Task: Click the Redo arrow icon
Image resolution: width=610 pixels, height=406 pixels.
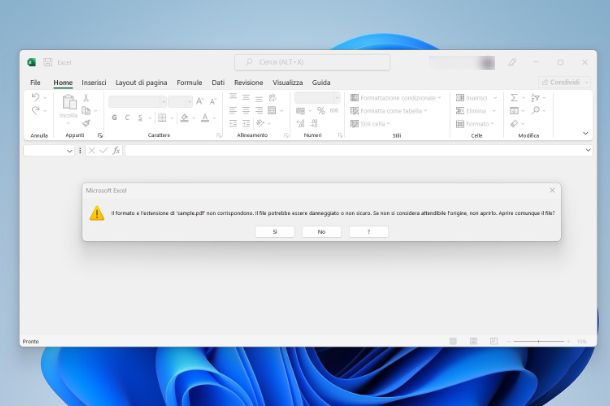Action: click(x=35, y=110)
